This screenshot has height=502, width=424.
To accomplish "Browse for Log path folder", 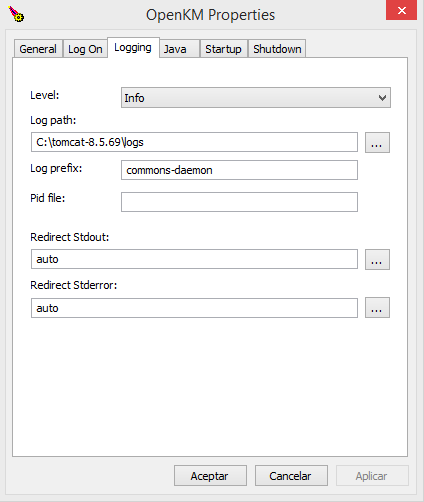I will [377, 143].
